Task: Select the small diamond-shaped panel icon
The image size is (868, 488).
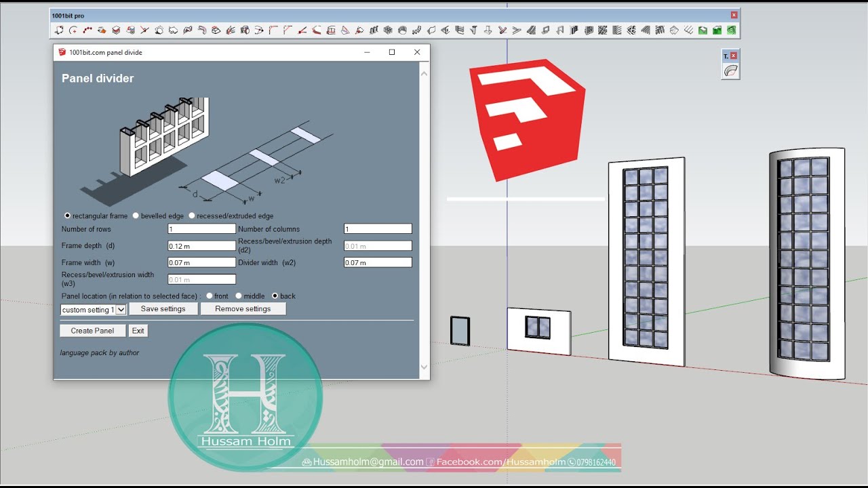Action: 675,30
